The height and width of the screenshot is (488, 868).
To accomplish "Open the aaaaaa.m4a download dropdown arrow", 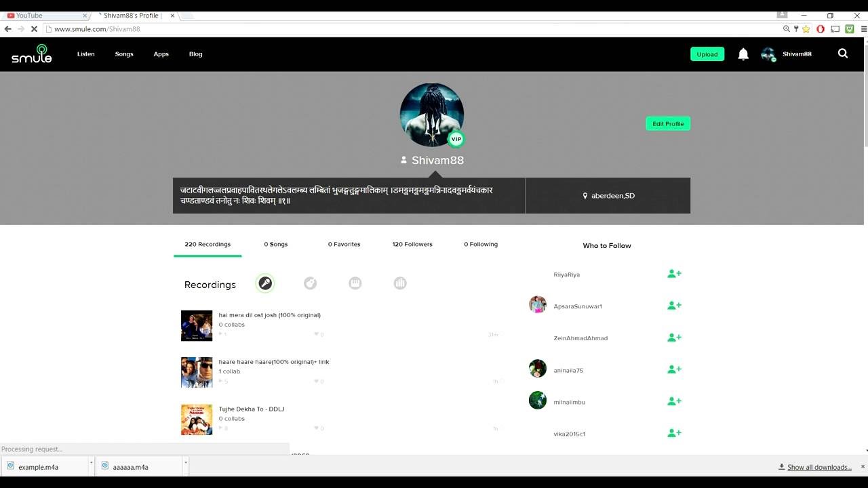I will coord(185,464).
